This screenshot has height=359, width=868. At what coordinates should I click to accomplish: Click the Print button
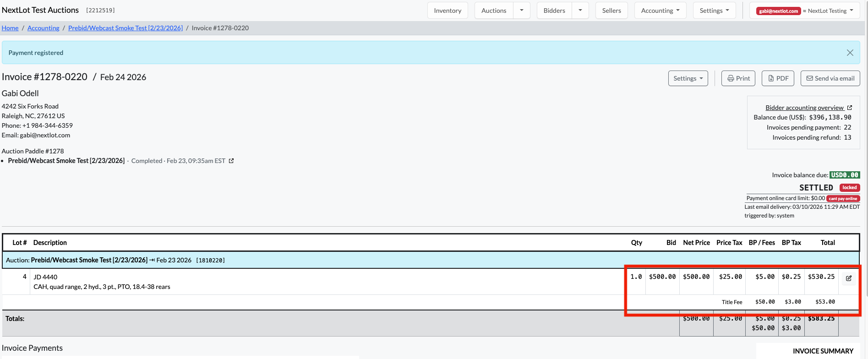(x=738, y=78)
